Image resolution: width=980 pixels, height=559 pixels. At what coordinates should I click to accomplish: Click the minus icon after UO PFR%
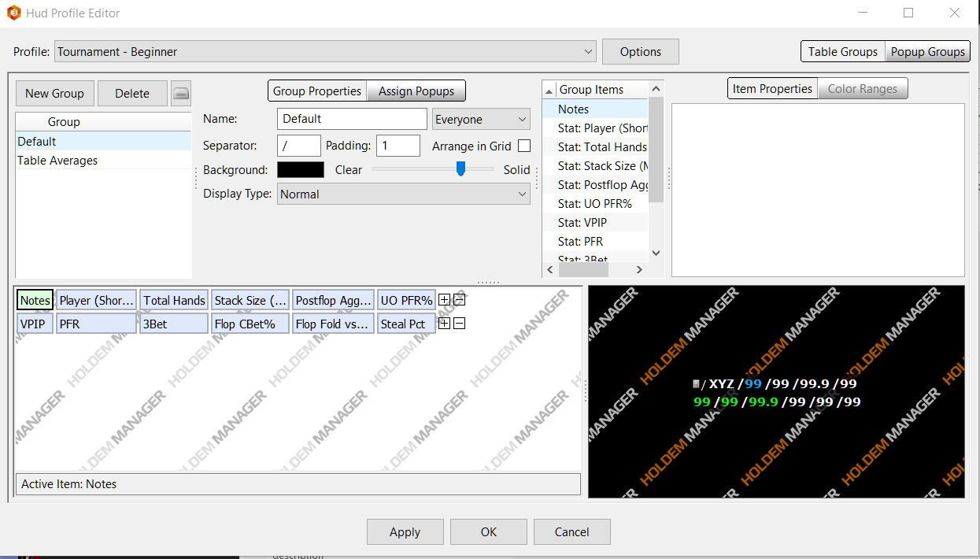460,300
